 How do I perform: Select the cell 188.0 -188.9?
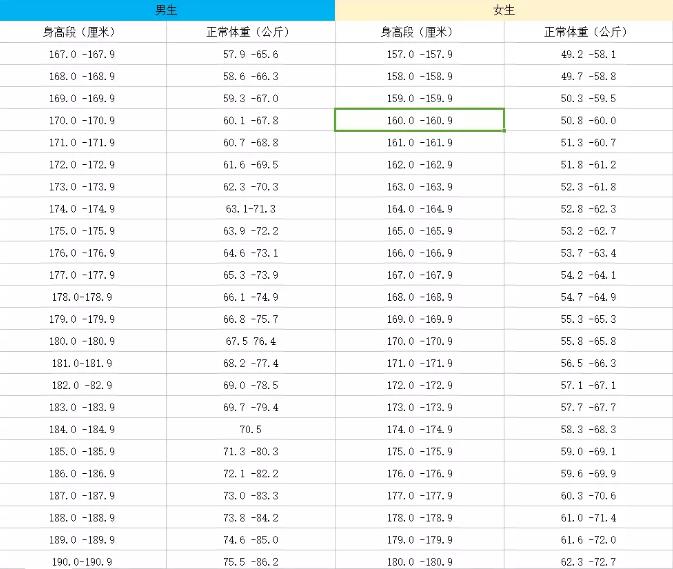83,518
